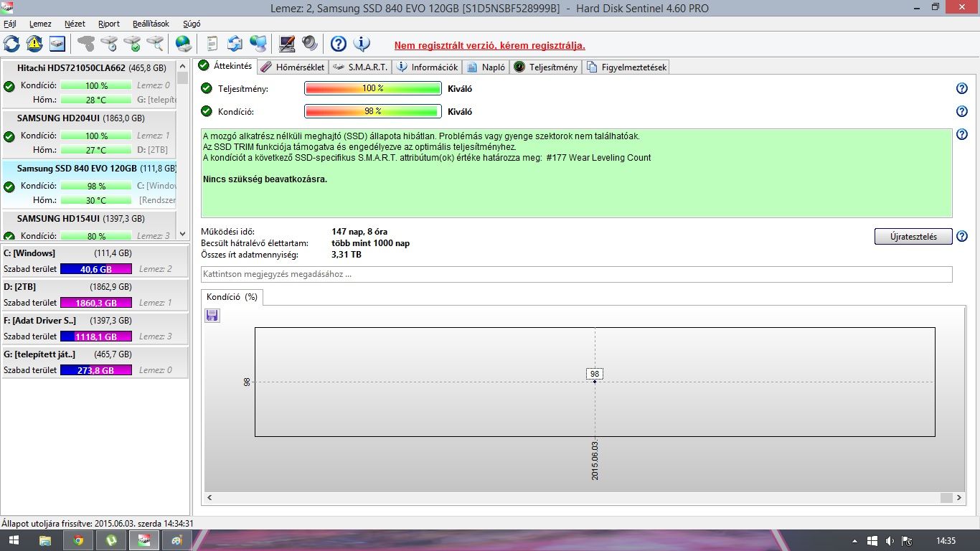Switch to the Napló tab
This screenshot has width=980, height=551.
(486, 67)
